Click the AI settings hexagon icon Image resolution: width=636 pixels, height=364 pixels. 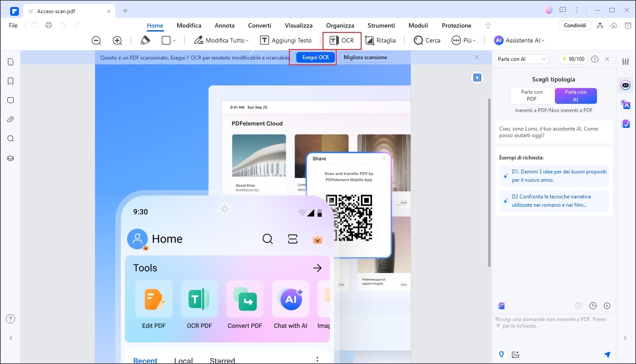pyautogui.click(x=607, y=306)
